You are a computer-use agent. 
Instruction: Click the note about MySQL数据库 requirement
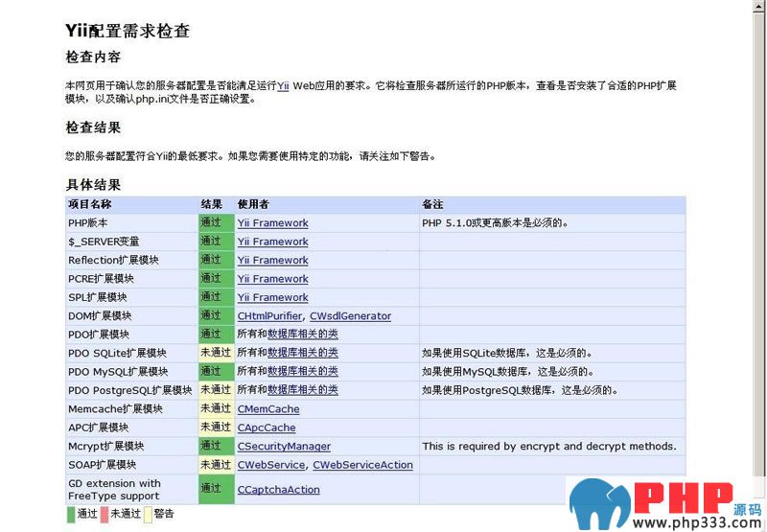[x=508, y=372]
